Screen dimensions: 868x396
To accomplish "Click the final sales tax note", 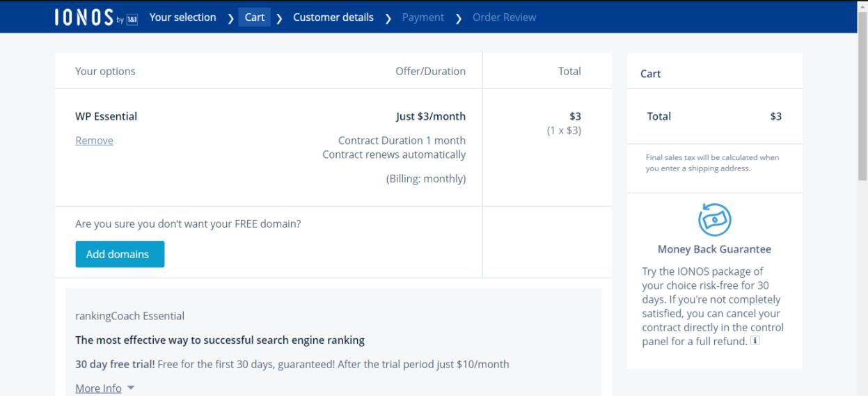I will tap(712, 163).
